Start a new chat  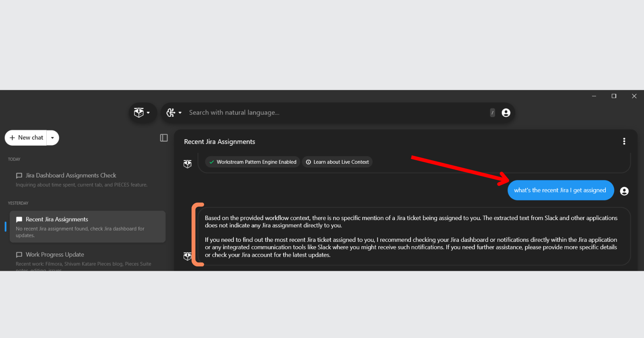pyautogui.click(x=26, y=138)
